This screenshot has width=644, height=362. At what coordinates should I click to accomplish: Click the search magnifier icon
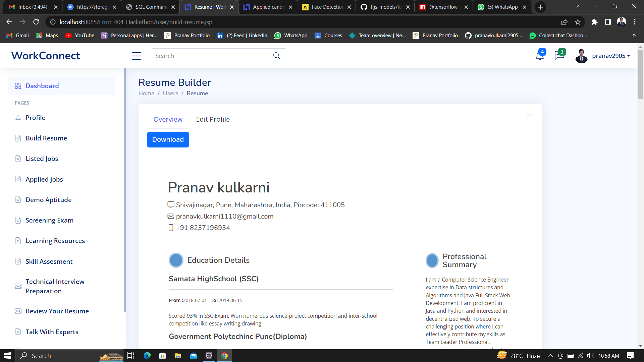pos(276,56)
